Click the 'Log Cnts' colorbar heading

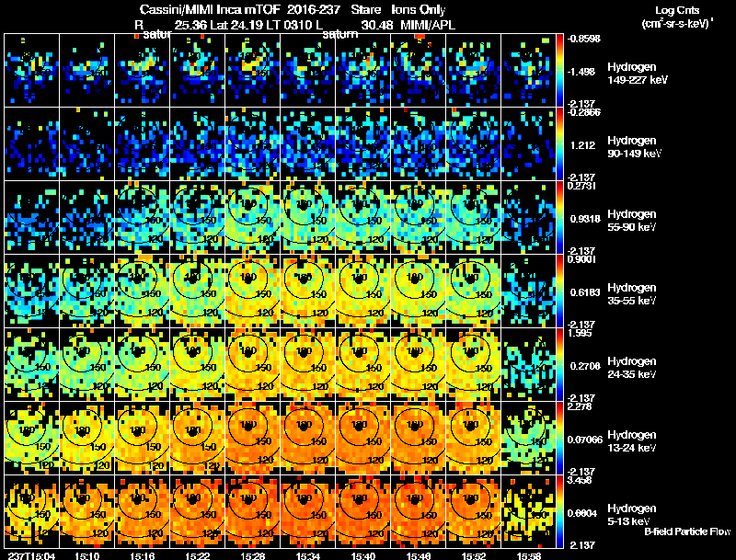[677, 10]
